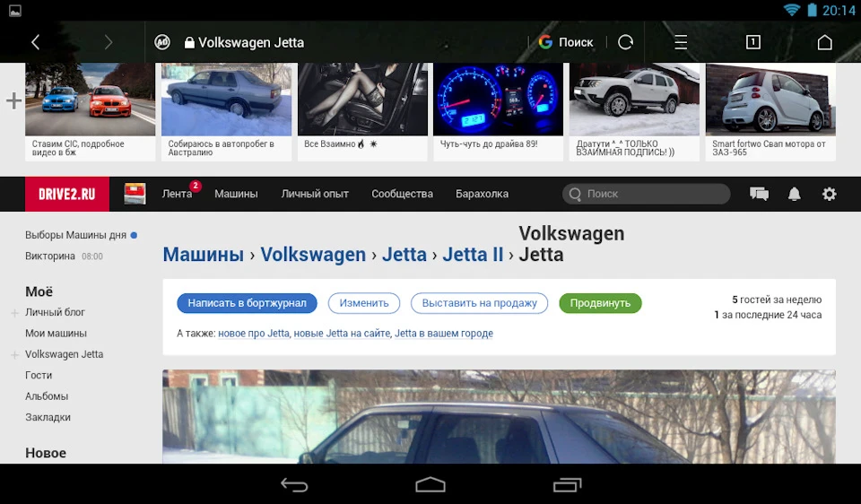Open the Ставим CIC thumbnail with BMW cars
The width and height of the screenshot is (861, 504).
(x=90, y=111)
